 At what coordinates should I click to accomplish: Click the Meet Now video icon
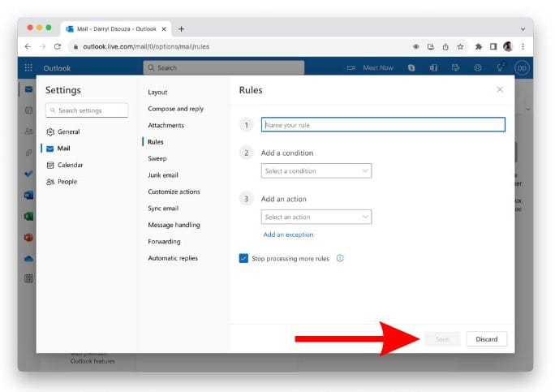coord(351,68)
